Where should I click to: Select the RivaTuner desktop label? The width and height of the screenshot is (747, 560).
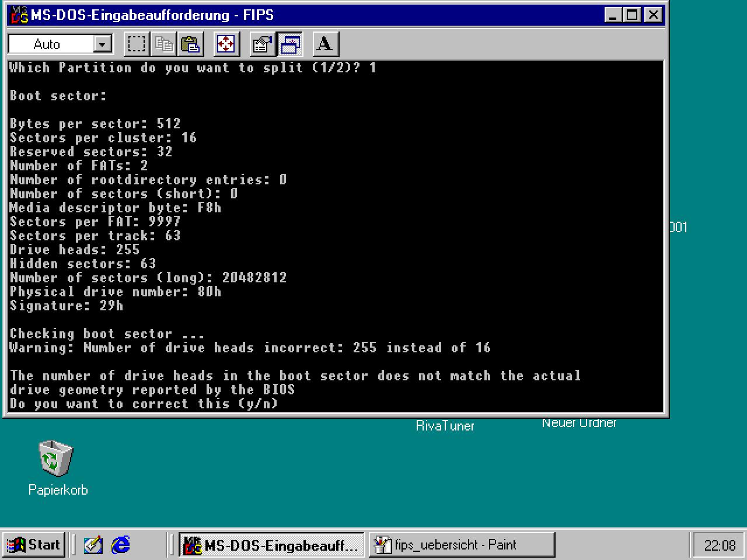(x=445, y=426)
